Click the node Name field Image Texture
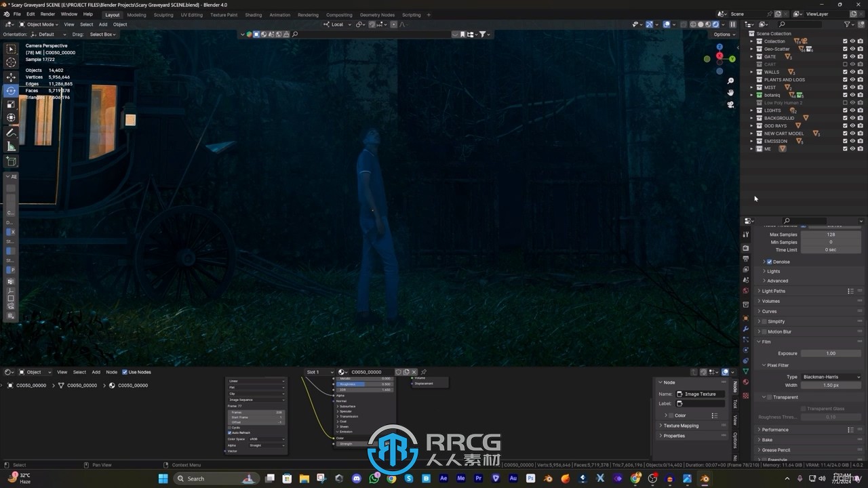This screenshot has height=488, width=868. click(x=701, y=394)
